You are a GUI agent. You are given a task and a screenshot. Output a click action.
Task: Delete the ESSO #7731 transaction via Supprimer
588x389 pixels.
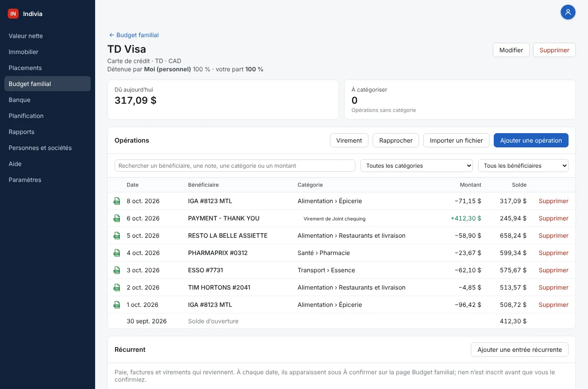(553, 270)
